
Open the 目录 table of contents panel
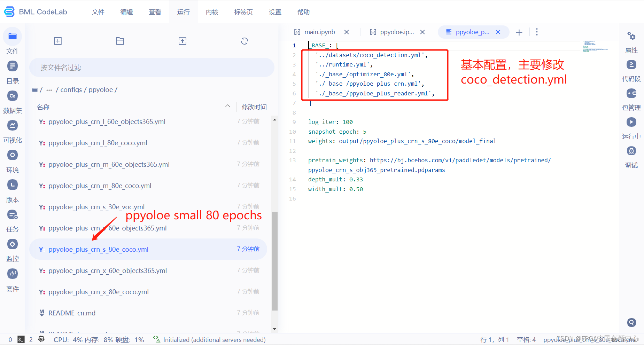click(x=13, y=66)
